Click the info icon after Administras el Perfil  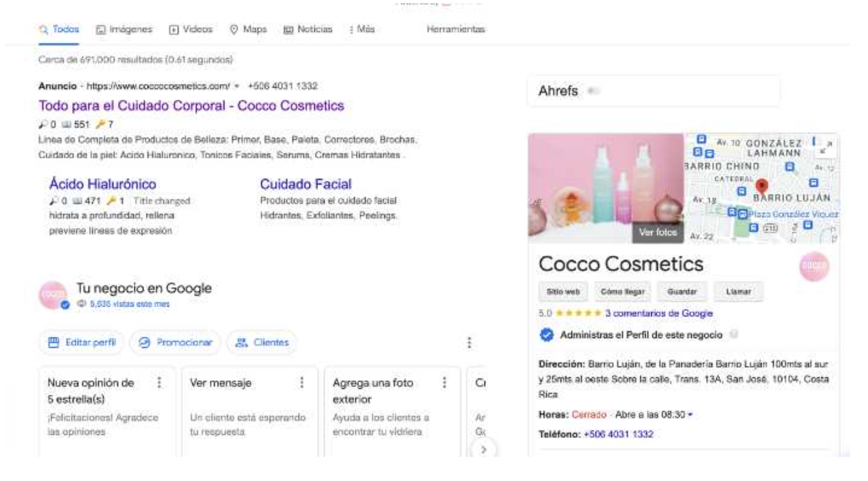pos(734,334)
